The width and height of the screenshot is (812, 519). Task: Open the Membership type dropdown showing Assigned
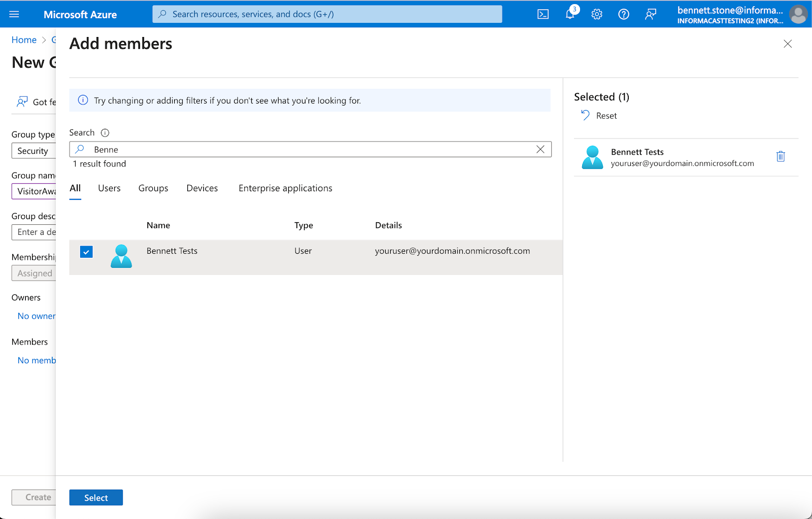point(33,273)
